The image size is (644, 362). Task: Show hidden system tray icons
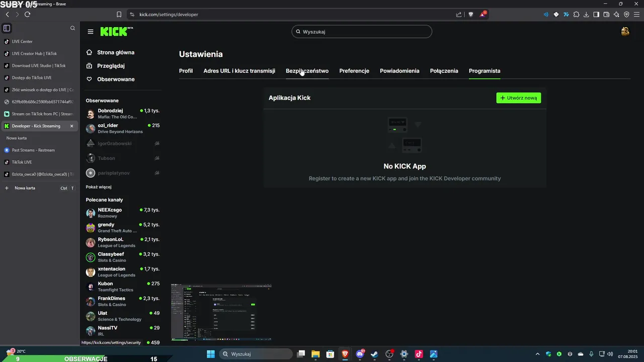point(537,354)
